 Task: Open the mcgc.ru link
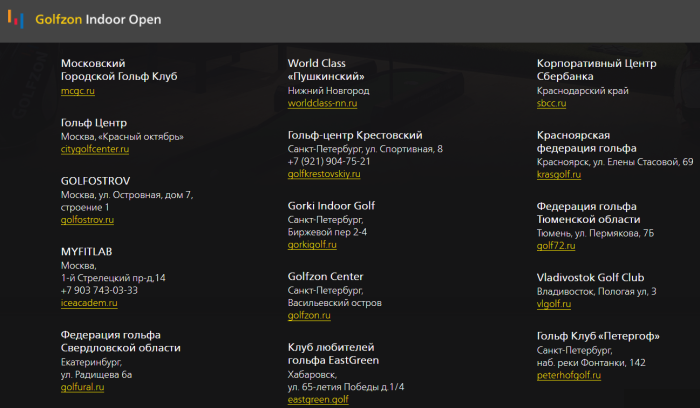pos(78,91)
